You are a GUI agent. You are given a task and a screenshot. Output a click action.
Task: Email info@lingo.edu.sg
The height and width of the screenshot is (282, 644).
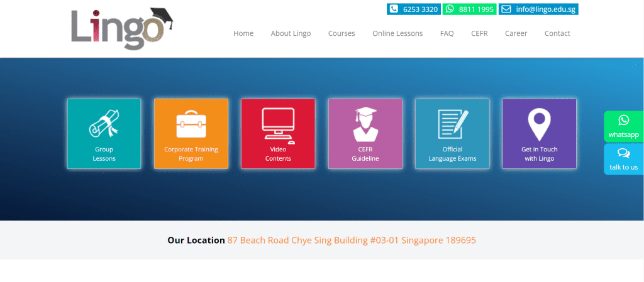(546, 9)
